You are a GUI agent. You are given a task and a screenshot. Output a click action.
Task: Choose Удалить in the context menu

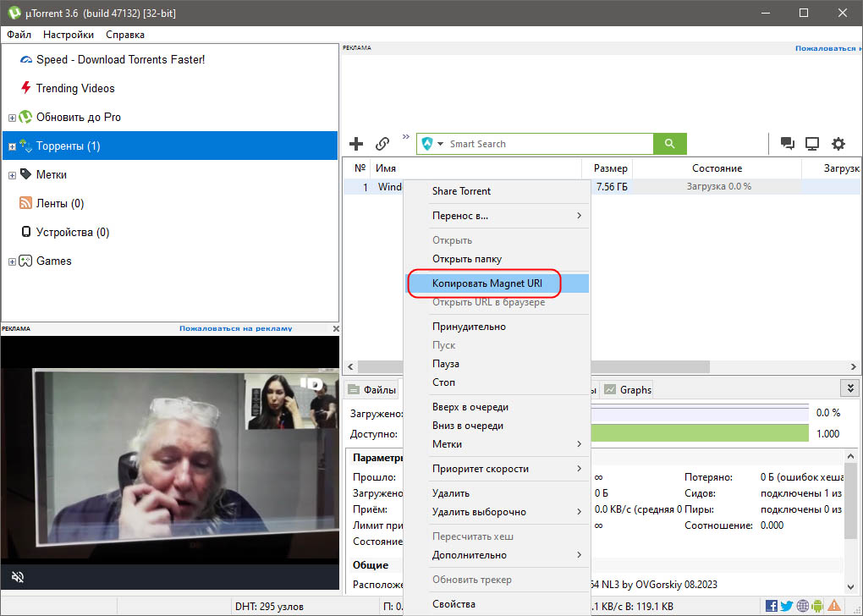[497, 493]
